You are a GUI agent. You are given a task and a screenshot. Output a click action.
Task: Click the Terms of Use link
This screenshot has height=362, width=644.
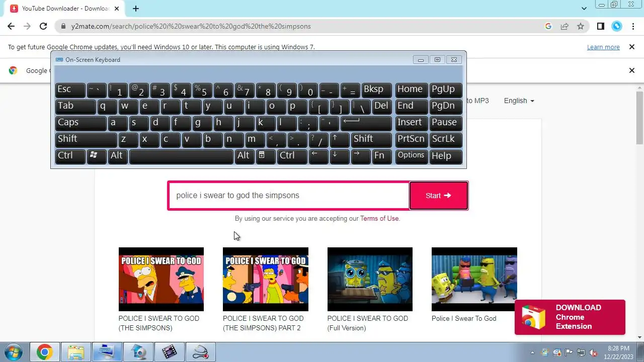[x=379, y=218]
